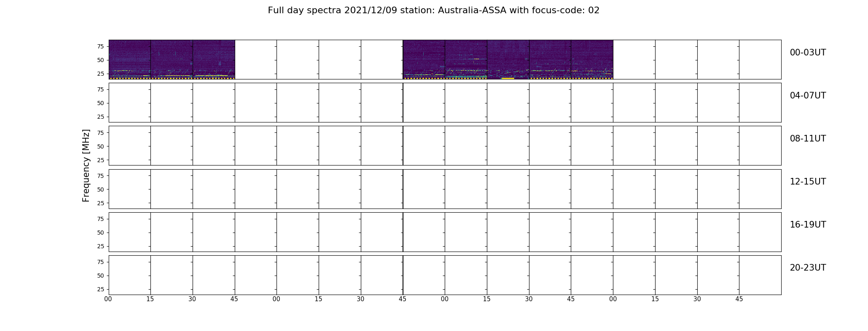868x331 pixels.
Task: Click the '75' tick of the 00-03UT row
Action: point(100,46)
